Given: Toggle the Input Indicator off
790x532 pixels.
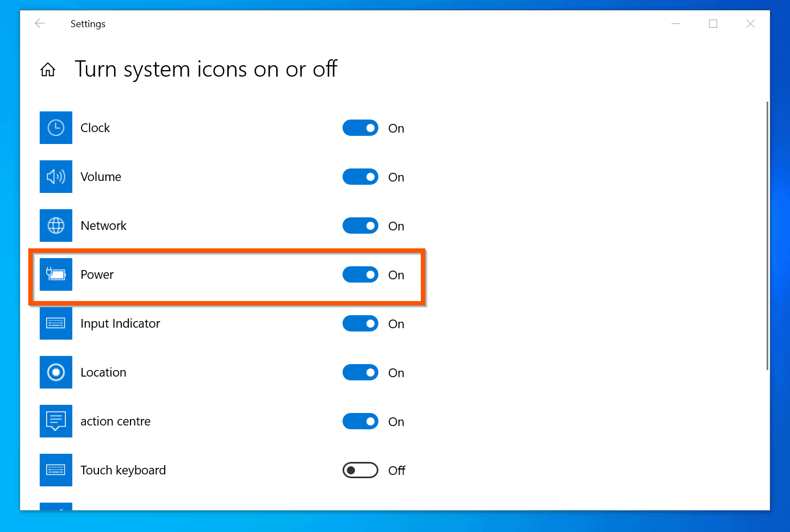Looking at the screenshot, I should point(360,323).
